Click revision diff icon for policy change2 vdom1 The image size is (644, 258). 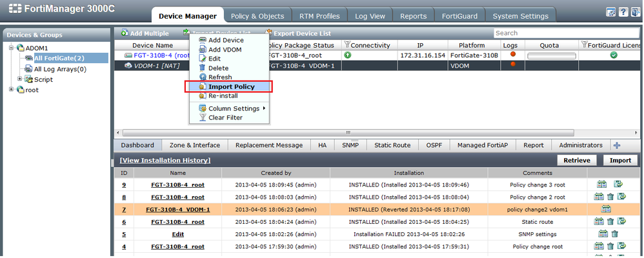pyautogui.click(x=606, y=209)
